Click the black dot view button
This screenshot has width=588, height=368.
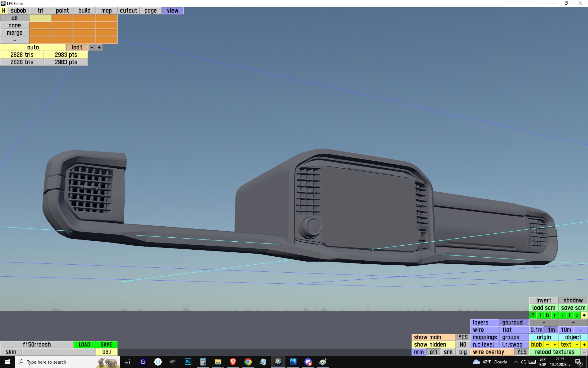(584, 315)
